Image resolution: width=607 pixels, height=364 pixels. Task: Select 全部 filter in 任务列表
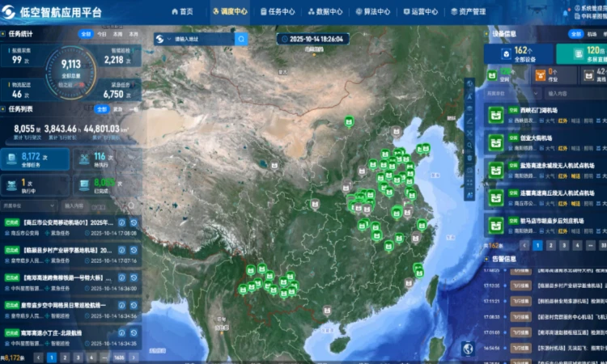click(x=102, y=109)
